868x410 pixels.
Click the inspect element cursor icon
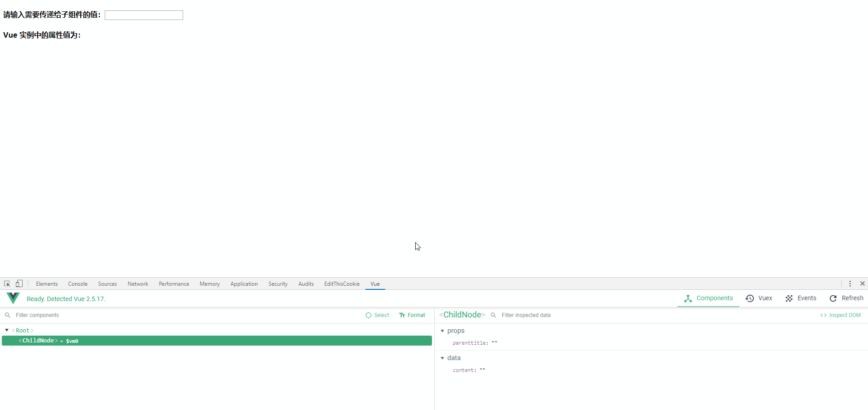point(7,284)
